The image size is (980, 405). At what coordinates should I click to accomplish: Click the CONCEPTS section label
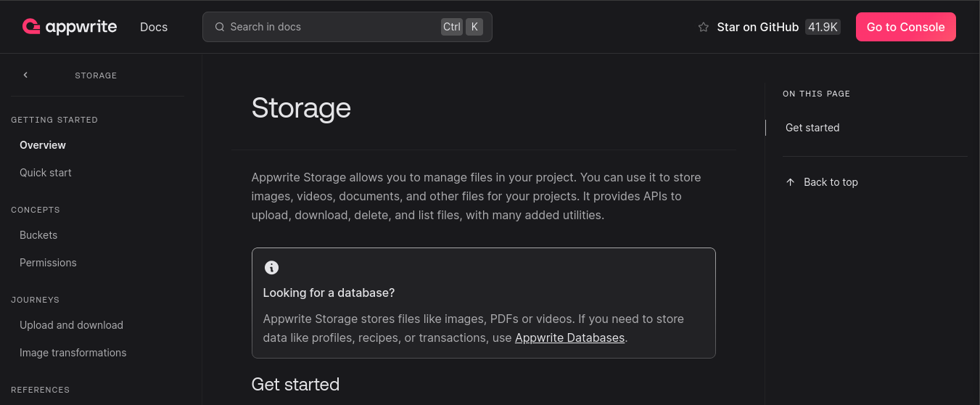36,210
